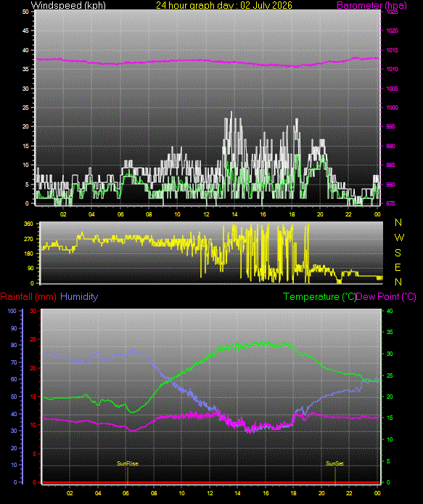The width and height of the screenshot is (423, 504).
Task: Click the "270" wind direction axis value
Action: (29, 239)
